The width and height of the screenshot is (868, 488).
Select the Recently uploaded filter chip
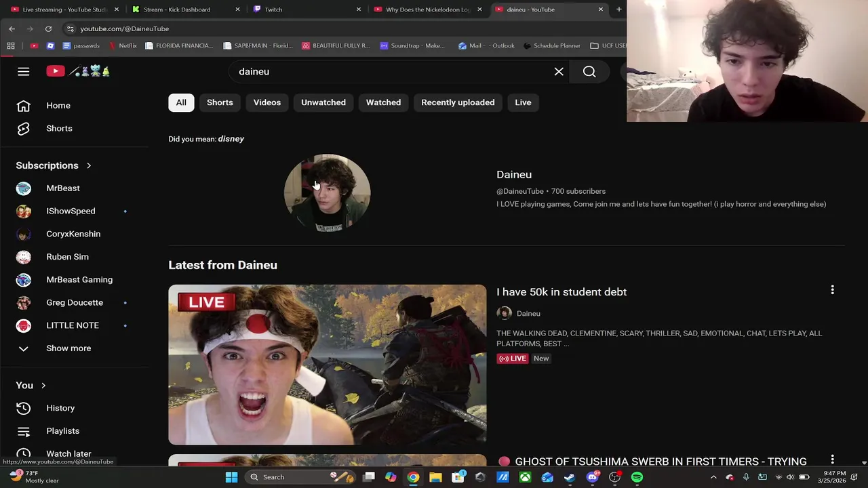click(458, 102)
